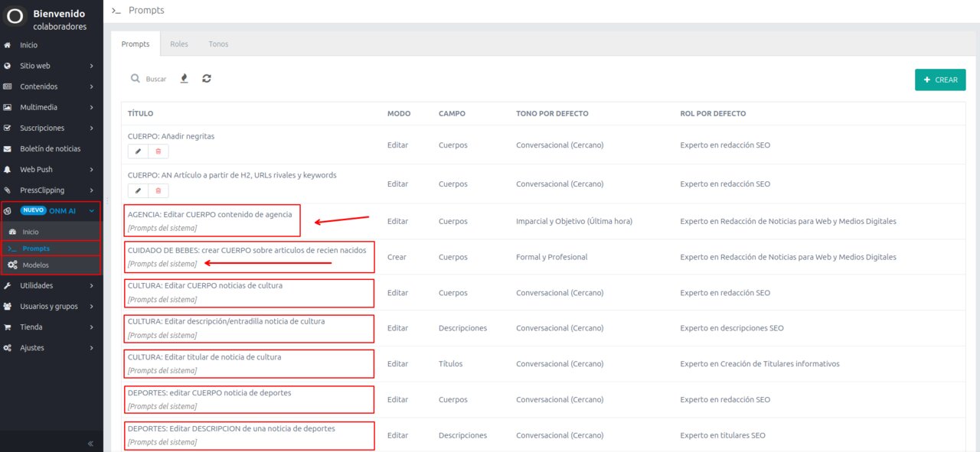Viewport: 980px width, 452px height.
Task: Click the Web Push bell icon
Action: tap(8, 169)
